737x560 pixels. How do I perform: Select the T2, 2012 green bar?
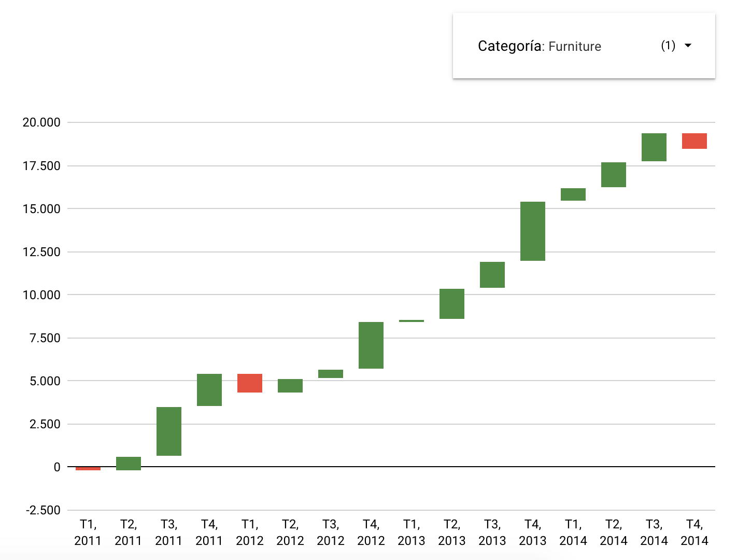tap(290, 386)
